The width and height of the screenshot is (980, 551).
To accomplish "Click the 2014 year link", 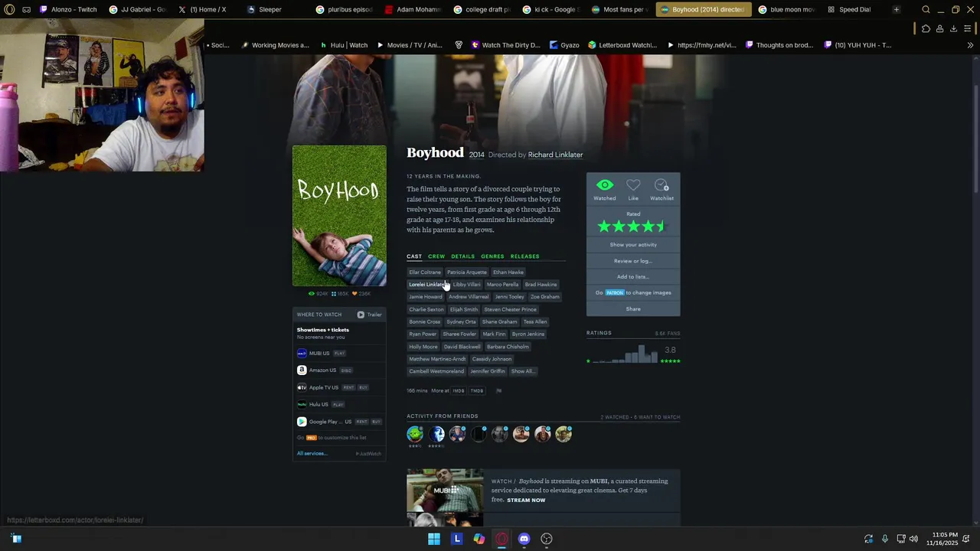I will [476, 155].
